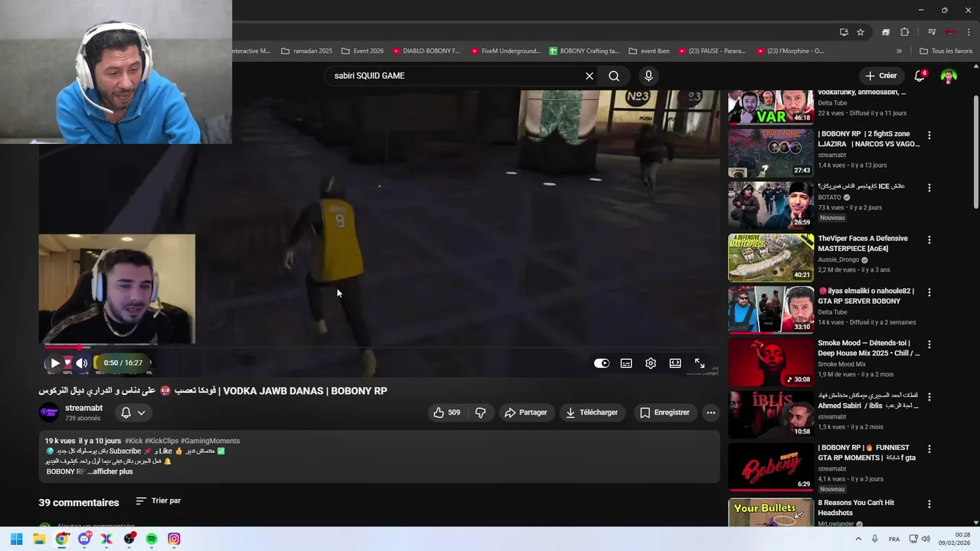
Task: Open BOTATO ICE video thumbnail
Action: pos(770,204)
